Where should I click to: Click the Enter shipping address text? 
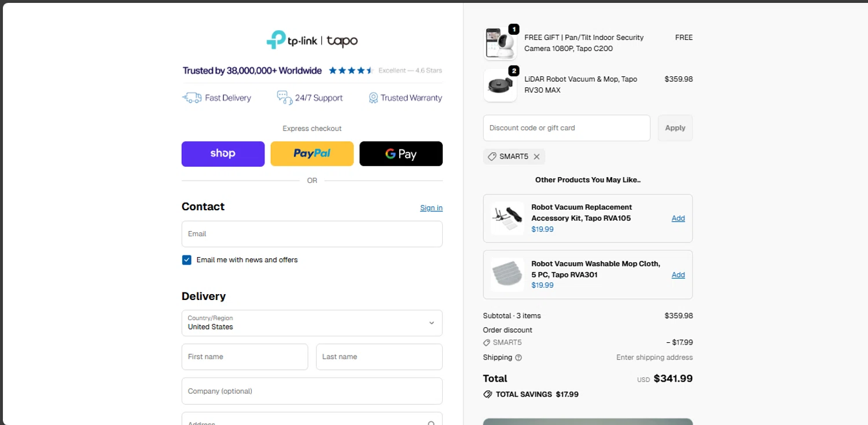click(654, 358)
